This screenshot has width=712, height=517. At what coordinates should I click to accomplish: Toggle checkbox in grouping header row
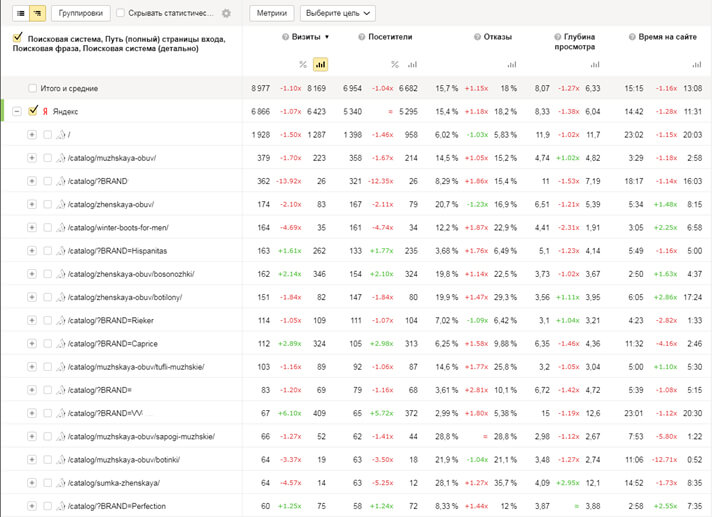pyautogui.click(x=18, y=37)
